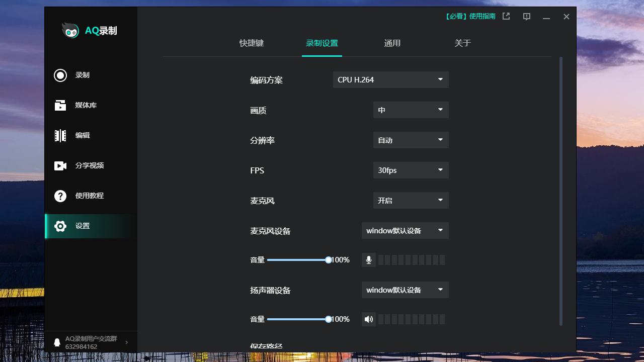644x362 pixels.
Task: Click the 编辑 editing icon
Action: pyautogui.click(x=60, y=135)
